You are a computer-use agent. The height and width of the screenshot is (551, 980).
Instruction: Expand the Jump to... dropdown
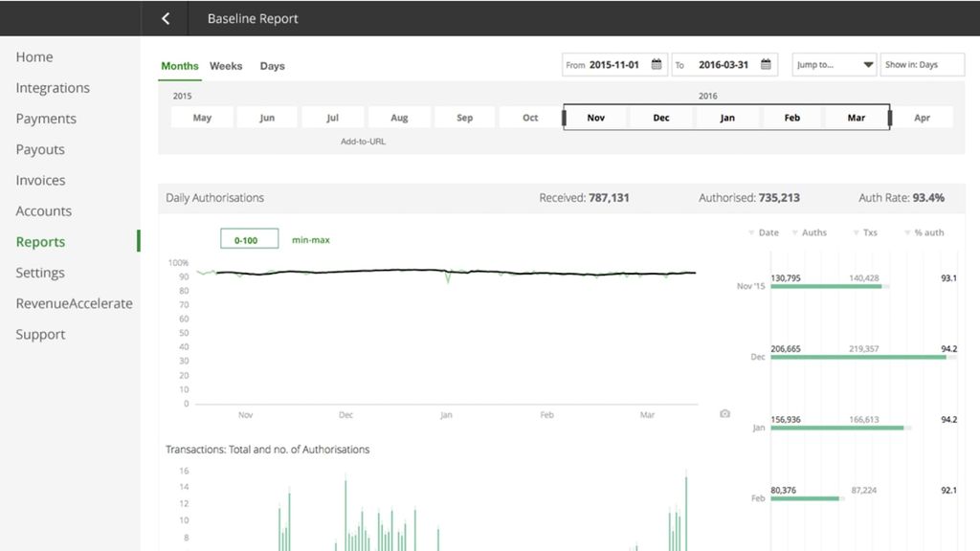834,65
